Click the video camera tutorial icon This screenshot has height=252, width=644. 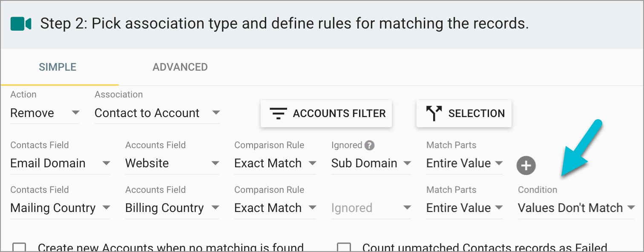pos(21,24)
